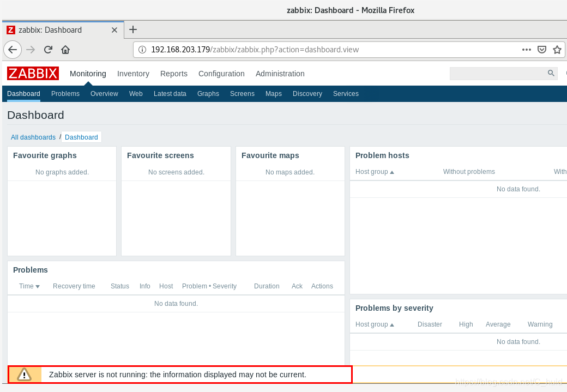Focus the Zabbix search field

click(x=503, y=74)
